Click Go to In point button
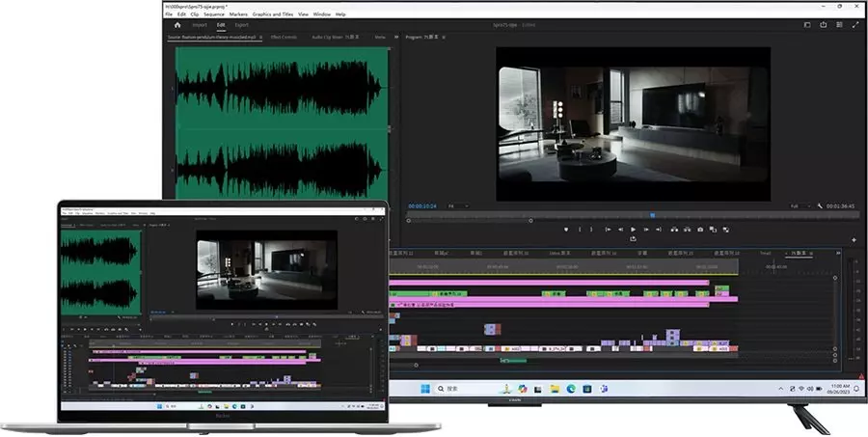This screenshot has height=437, width=868. tap(608, 230)
